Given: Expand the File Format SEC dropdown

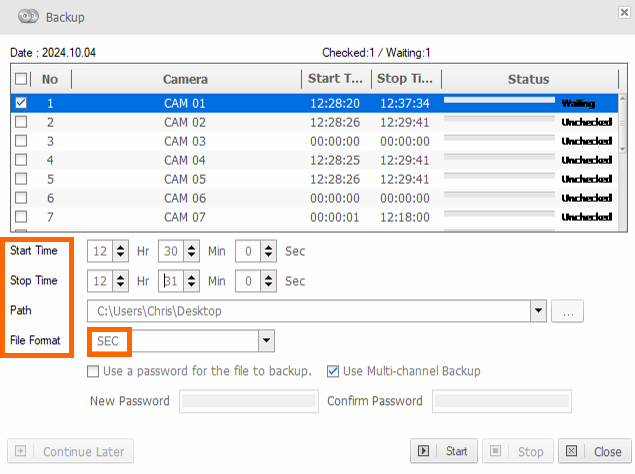Looking at the screenshot, I should [266, 341].
